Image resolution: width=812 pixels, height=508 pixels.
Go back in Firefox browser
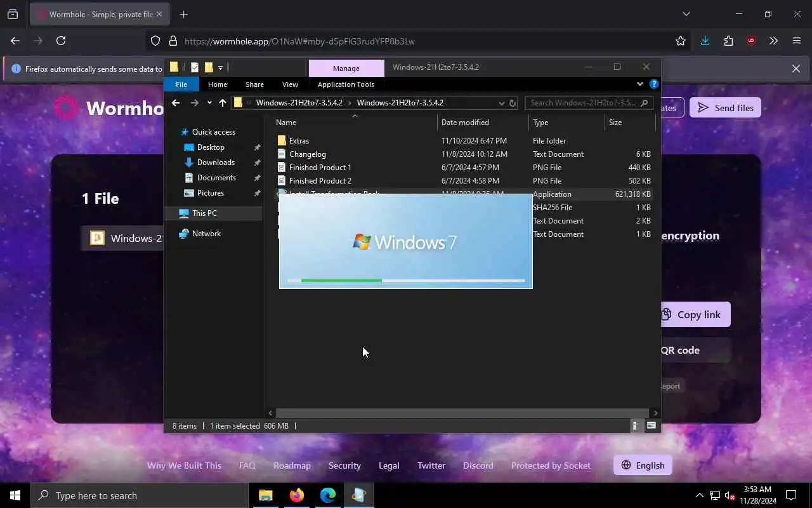pos(15,41)
